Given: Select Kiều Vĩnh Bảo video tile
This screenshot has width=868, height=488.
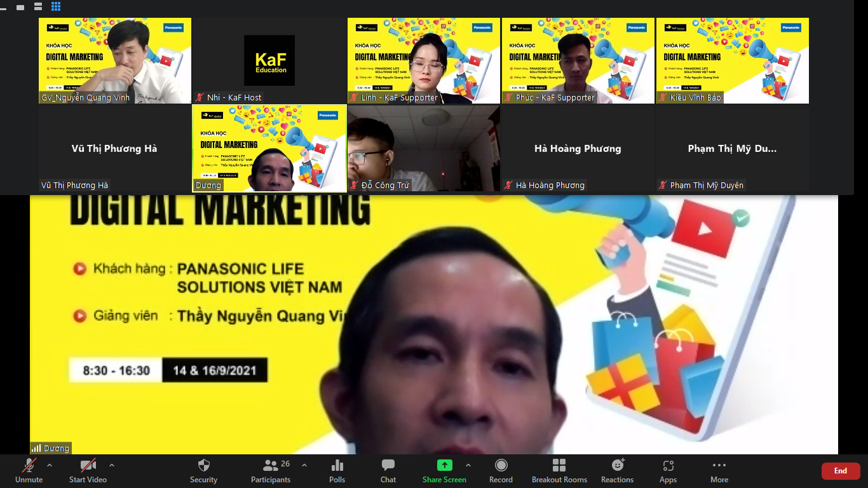Looking at the screenshot, I should tap(733, 60).
